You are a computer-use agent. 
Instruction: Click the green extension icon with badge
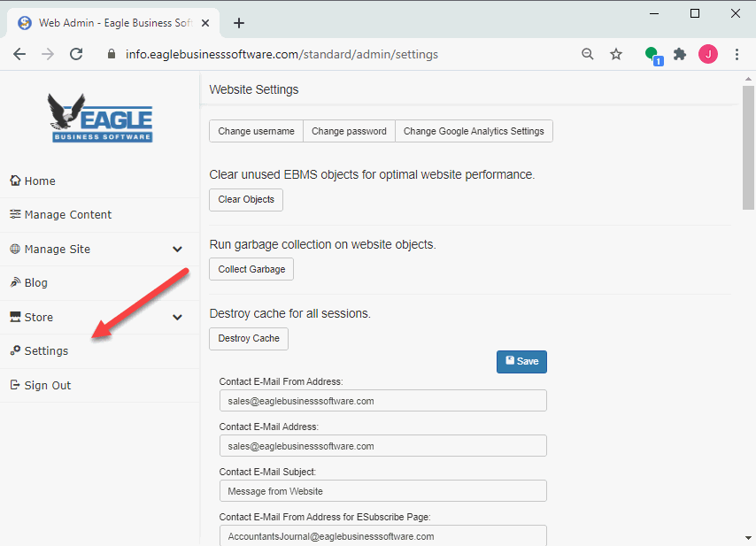pyautogui.click(x=652, y=55)
